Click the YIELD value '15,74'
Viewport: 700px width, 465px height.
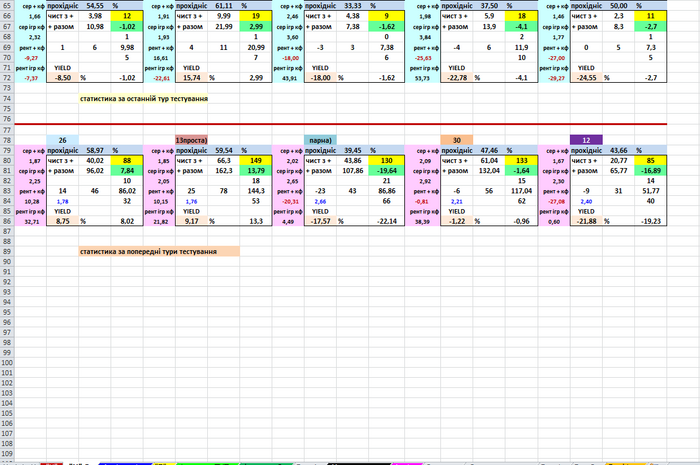191,78
